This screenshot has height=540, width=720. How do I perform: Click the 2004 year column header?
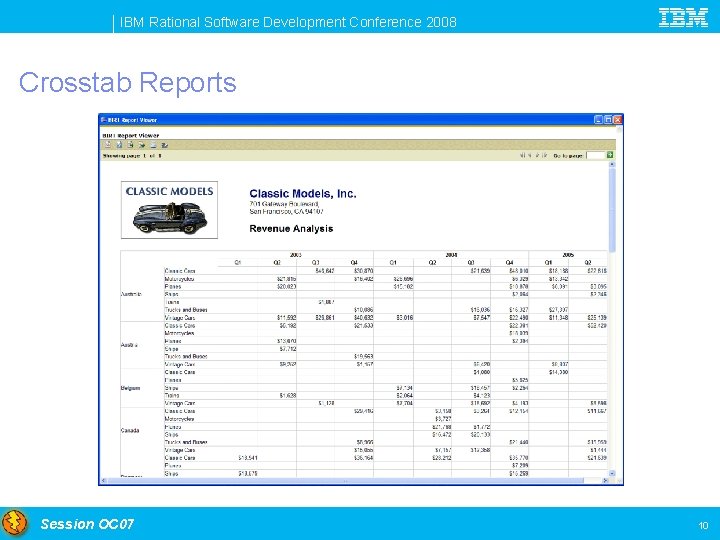(x=451, y=255)
